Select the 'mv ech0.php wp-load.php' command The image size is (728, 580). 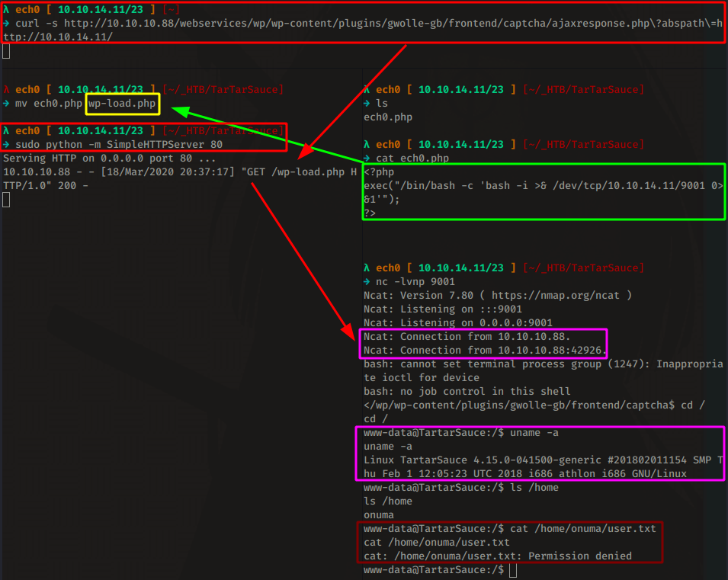coord(80,103)
